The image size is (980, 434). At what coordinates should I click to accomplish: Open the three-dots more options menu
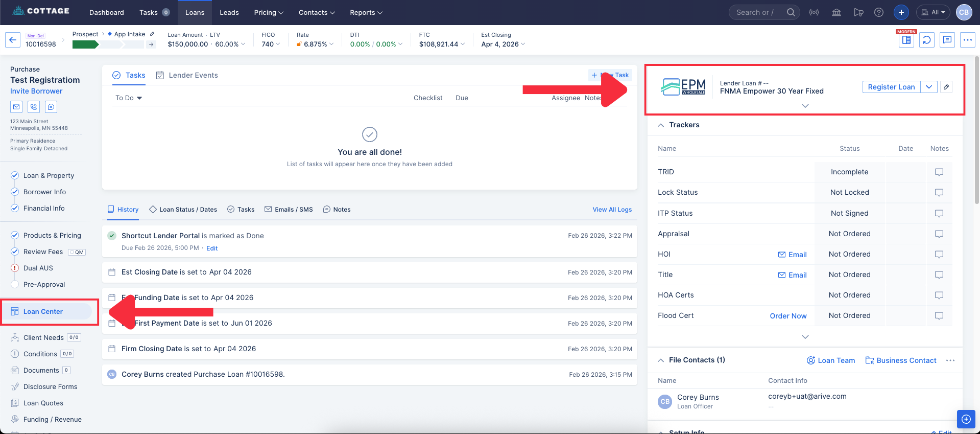click(968, 40)
